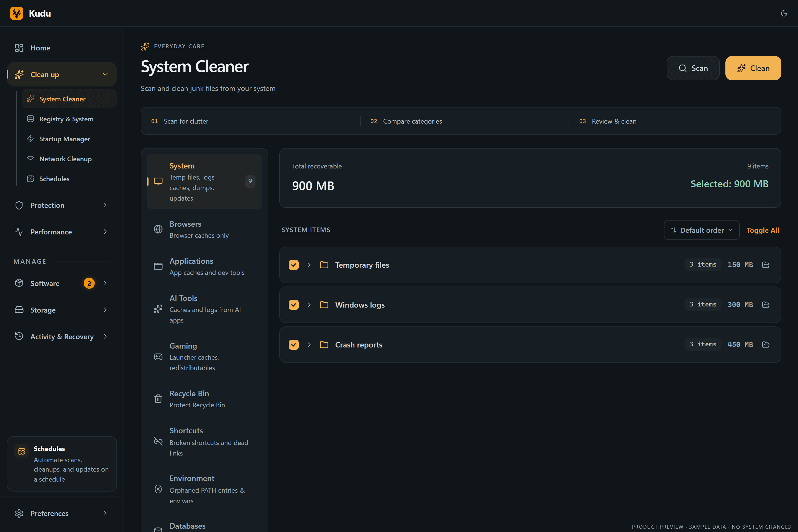Open Network Cleanup page
798x532 pixels.
click(x=69, y=159)
